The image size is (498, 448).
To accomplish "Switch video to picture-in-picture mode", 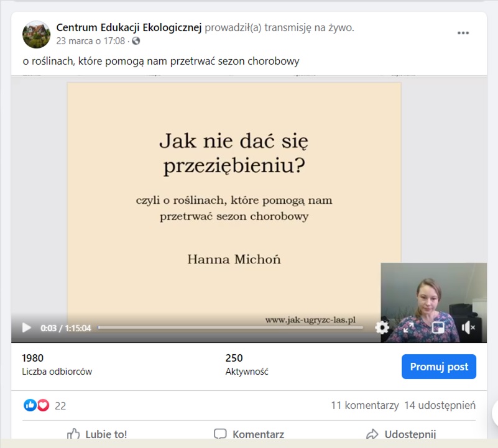I will point(438,327).
